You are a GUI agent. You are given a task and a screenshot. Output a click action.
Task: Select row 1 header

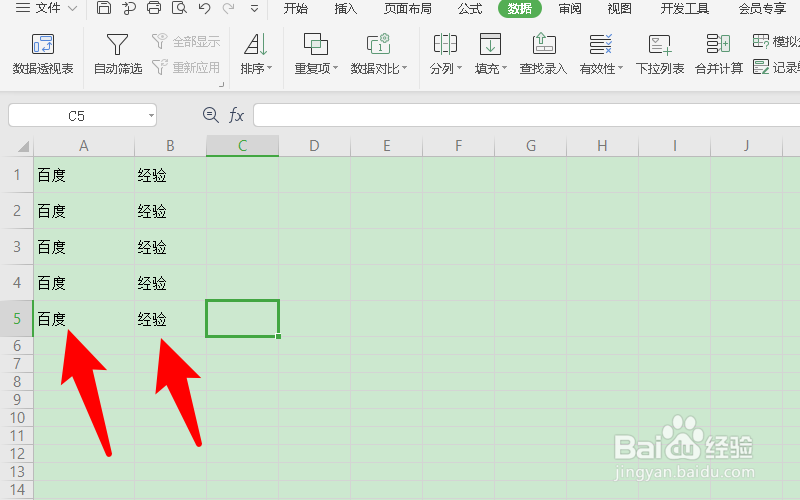click(x=17, y=175)
